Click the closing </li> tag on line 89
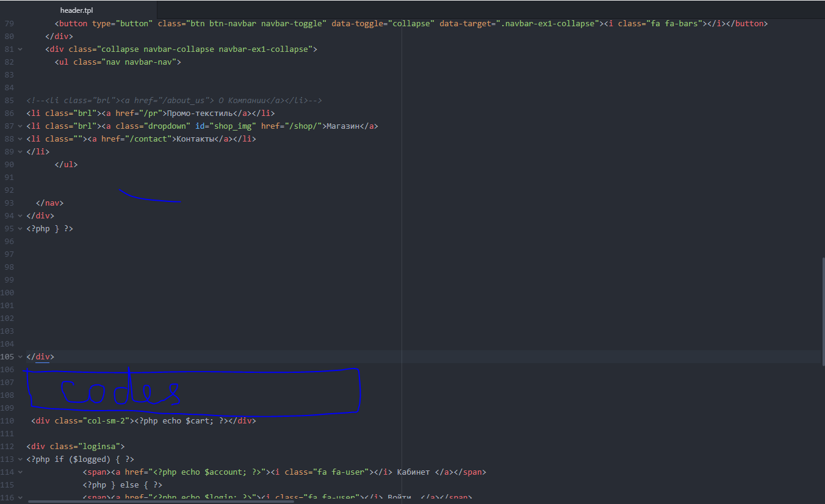825x504 pixels. (x=38, y=151)
